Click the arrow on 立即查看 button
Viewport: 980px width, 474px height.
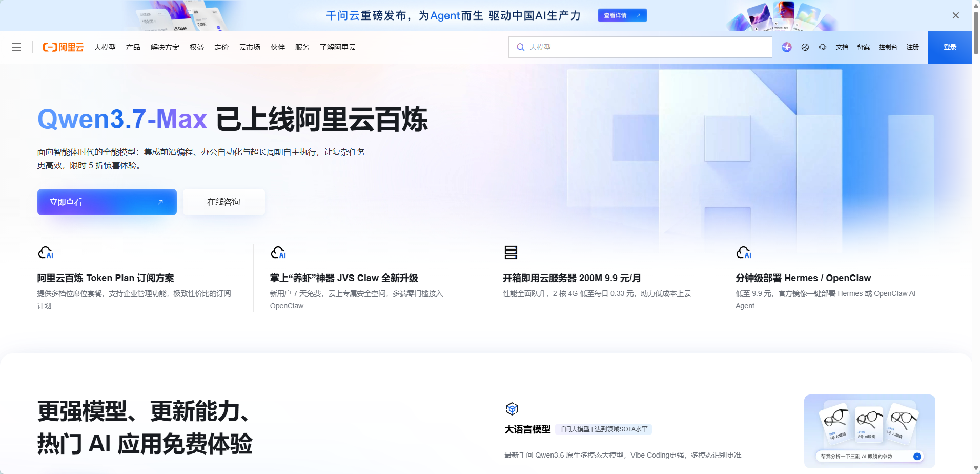coord(160,202)
